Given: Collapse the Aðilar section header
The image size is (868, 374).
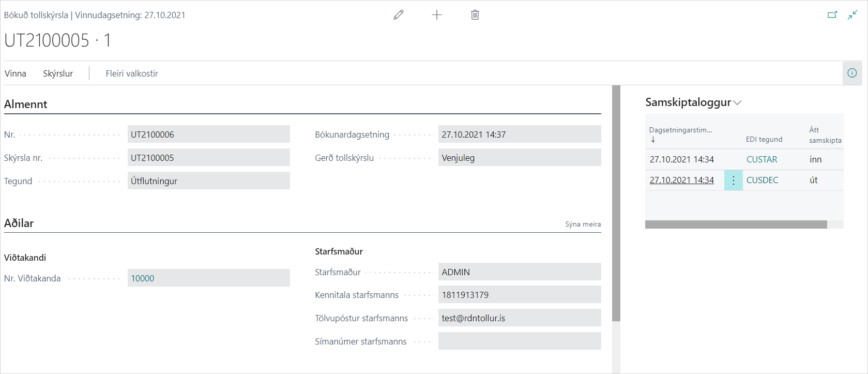Looking at the screenshot, I should [19, 223].
